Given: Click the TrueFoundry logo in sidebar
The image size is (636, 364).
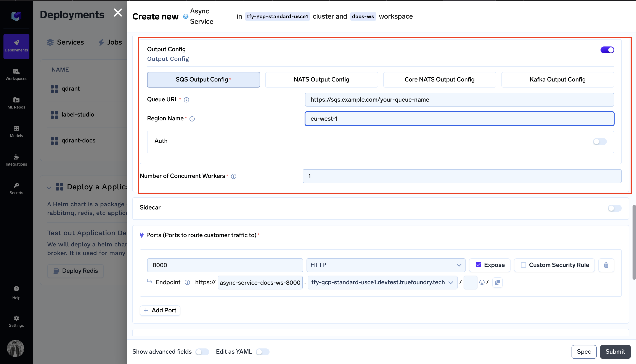Looking at the screenshot, I should point(16,16).
